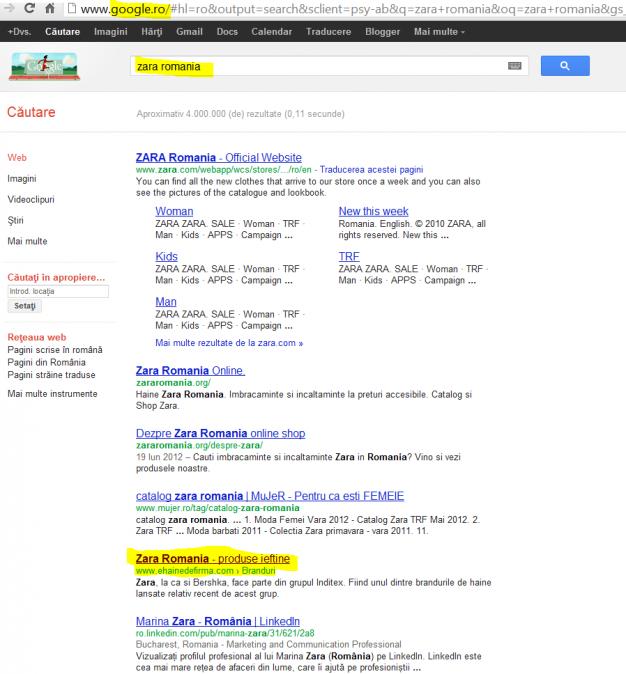
Task: Open Blogger in the top black bar
Action: click(382, 32)
